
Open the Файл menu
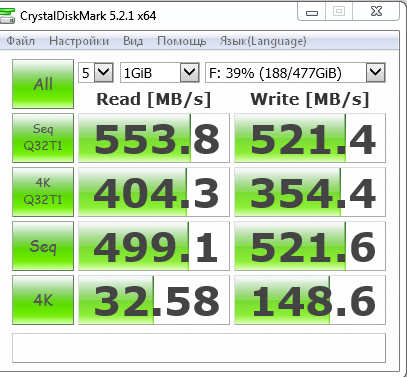(20, 41)
